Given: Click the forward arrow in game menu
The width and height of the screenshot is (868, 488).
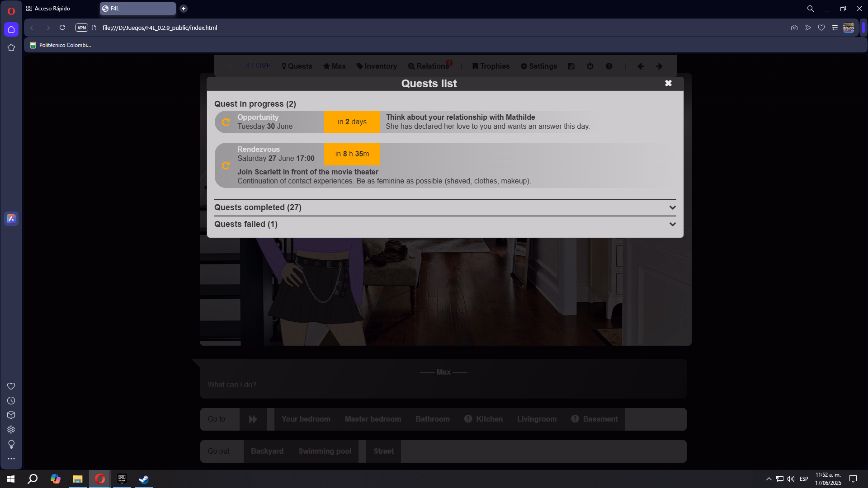Looking at the screenshot, I should pyautogui.click(x=659, y=66).
